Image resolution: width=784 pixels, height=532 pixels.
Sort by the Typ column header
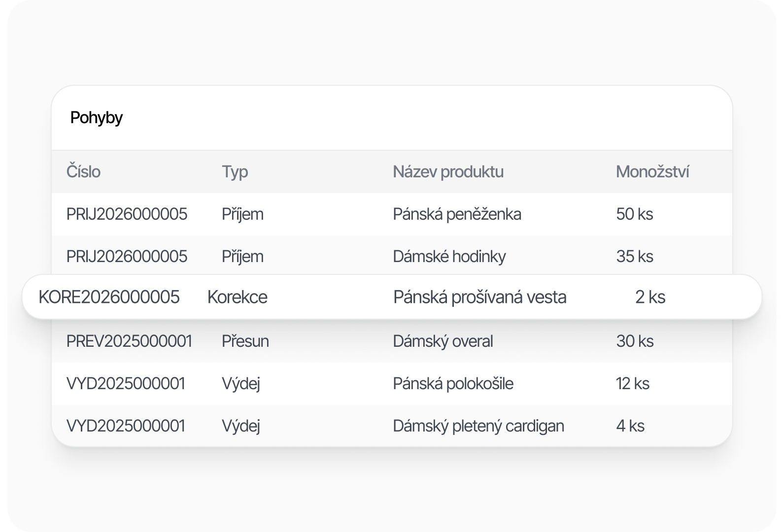[235, 172]
